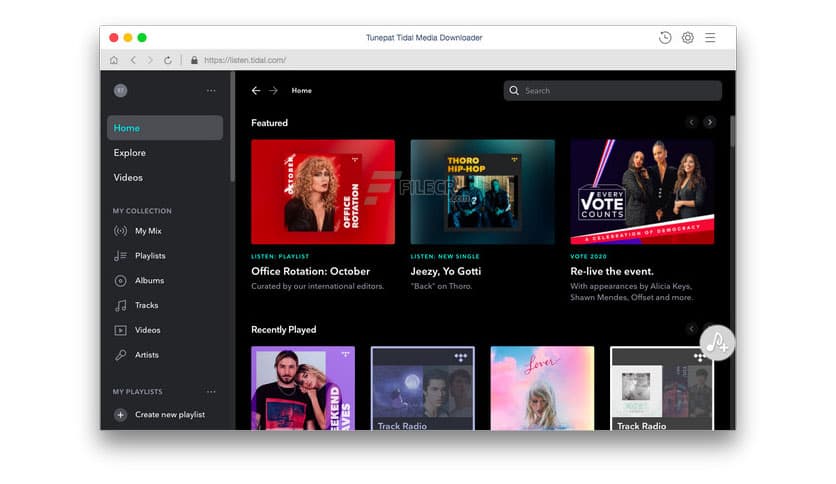Go forward with browser toolbar arrow
The height and width of the screenshot is (484, 836).
[x=150, y=60]
